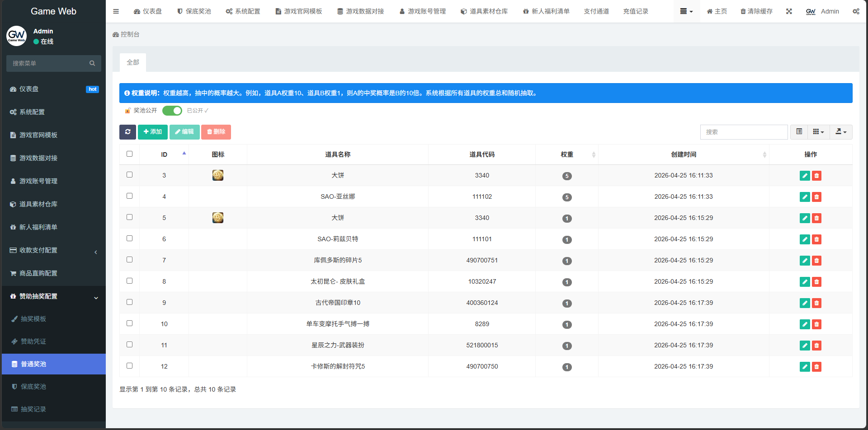Delete the SAO-亚丝娜 row with trash icon
This screenshot has width=868, height=430.
pyautogui.click(x=816, y=197)
